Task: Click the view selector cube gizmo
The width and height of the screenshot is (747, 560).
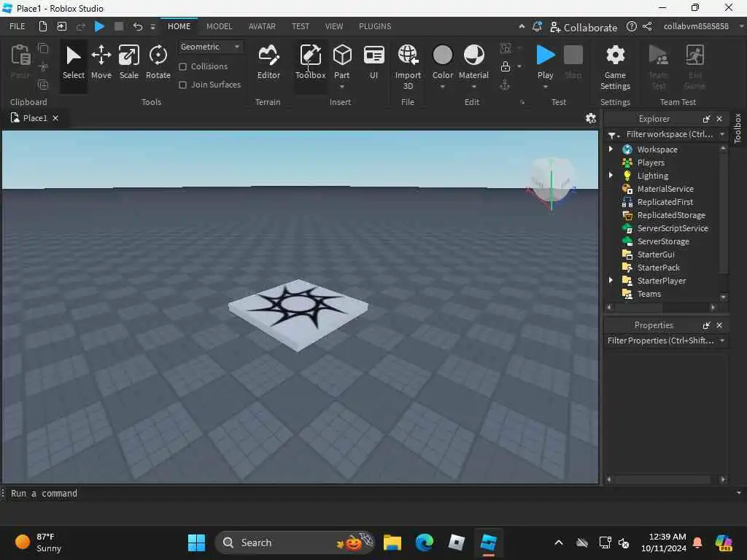Action: (x=551, y=183)
